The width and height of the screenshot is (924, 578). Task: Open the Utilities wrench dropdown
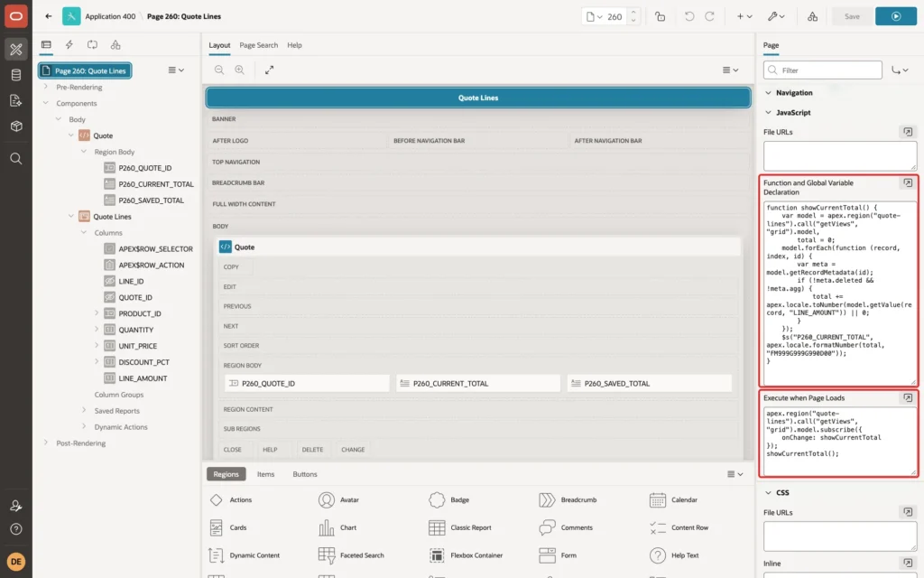(776, 16)
